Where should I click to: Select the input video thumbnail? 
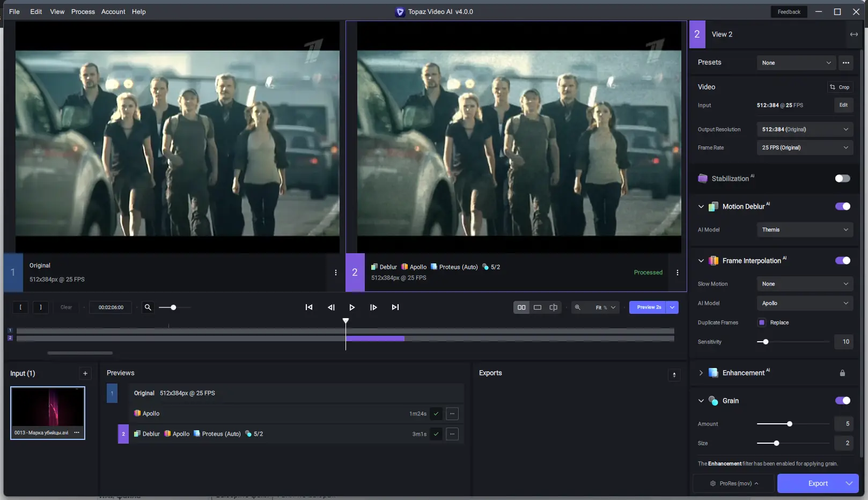coord(48,413)
